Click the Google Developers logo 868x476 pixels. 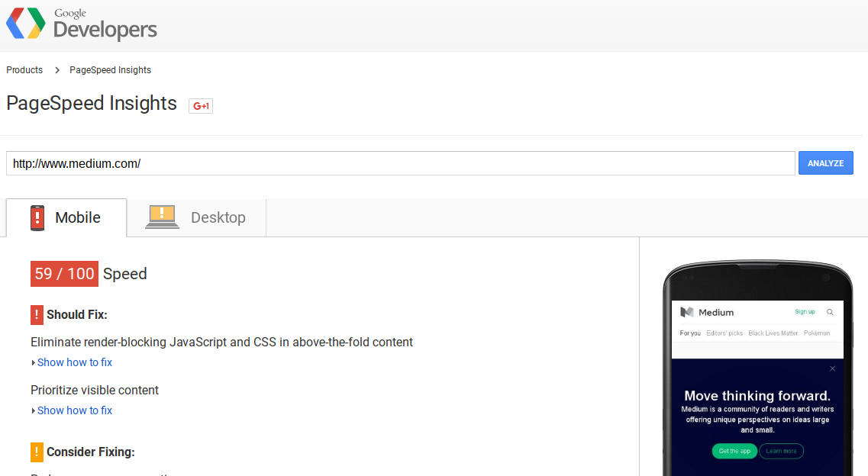(x=82, y=24)
